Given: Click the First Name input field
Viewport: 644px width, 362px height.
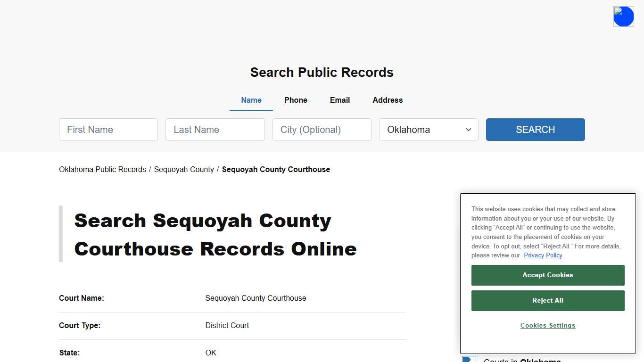Looking at the screenshot, I should point(108,130).
